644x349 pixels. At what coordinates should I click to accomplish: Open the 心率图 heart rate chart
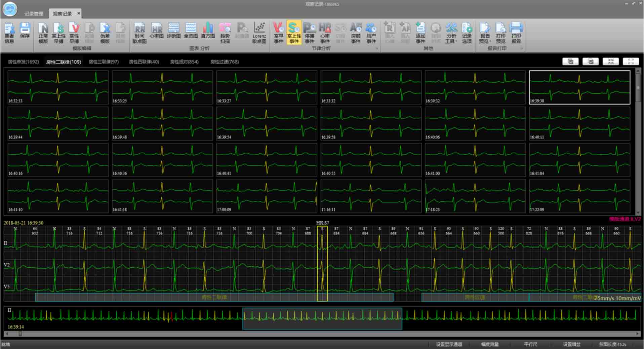157,30
